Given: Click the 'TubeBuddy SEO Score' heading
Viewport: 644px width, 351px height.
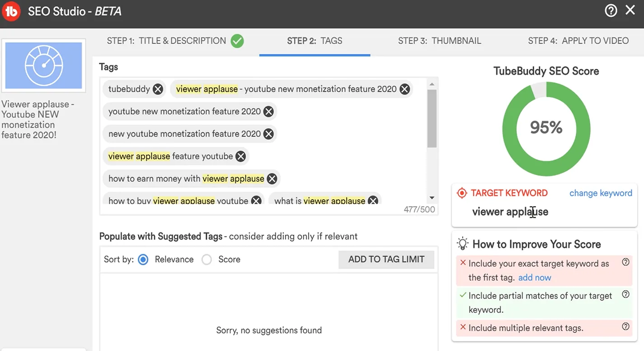Looking at the screenshot, I should click(x=546, y=71).
